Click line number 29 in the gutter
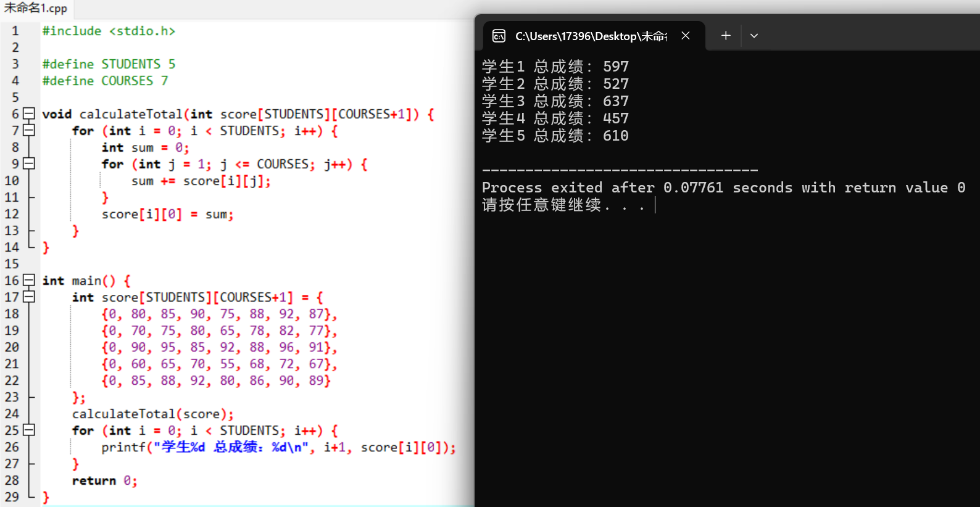Image resolution: width=980 pixels, height=507 pixels. pyautogui.click(x=12, y=497)
